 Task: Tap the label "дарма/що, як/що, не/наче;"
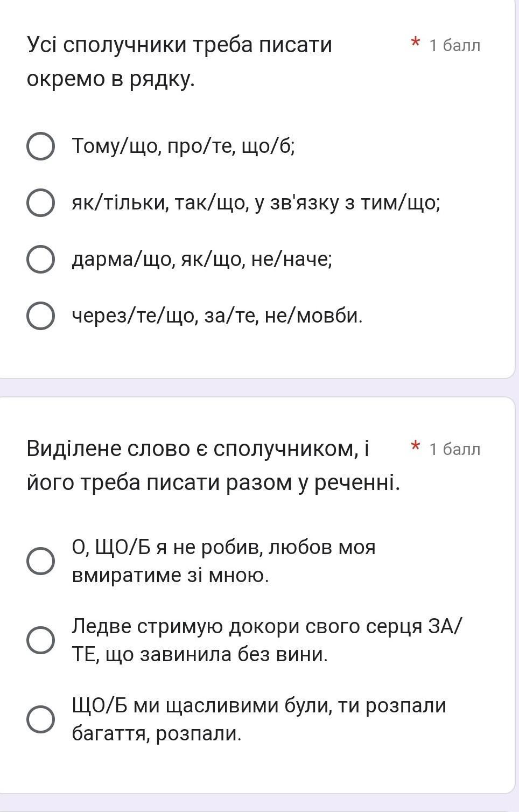202,260
